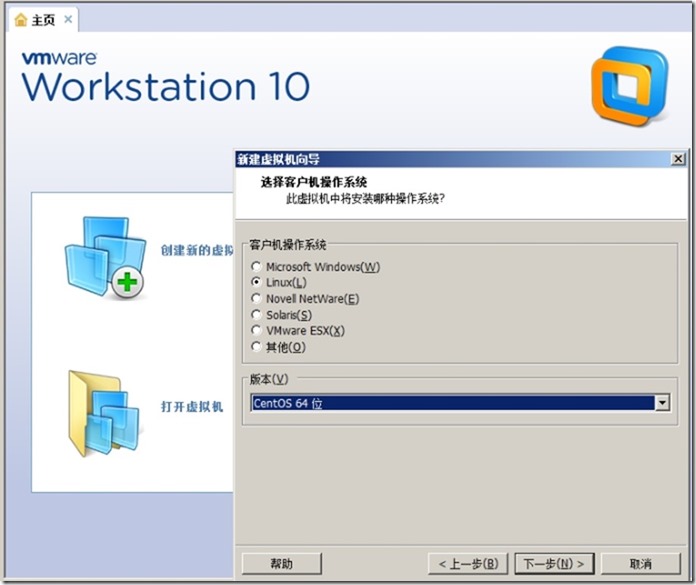Click the 版本(V) label
This screenshot has height=585, width=696.
[269, 379]
